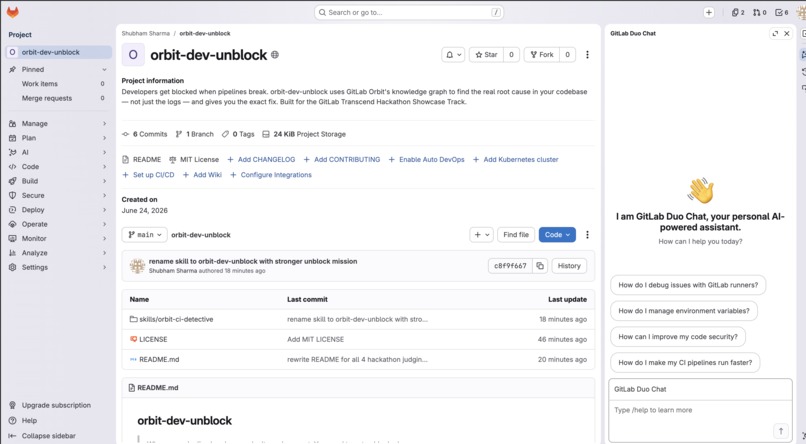
Task: Choose 'How do I manage environment variables?' suggestion
Action: 684,311
